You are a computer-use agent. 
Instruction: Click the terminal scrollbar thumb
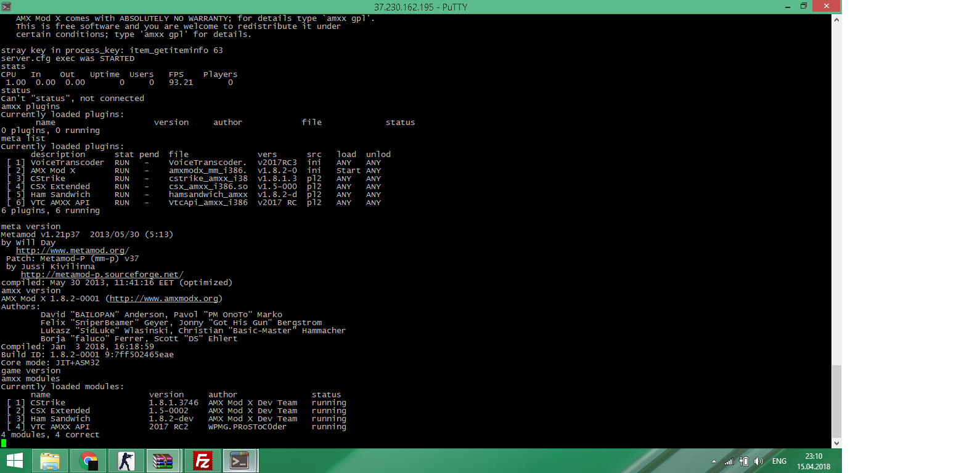pos(836,401)
